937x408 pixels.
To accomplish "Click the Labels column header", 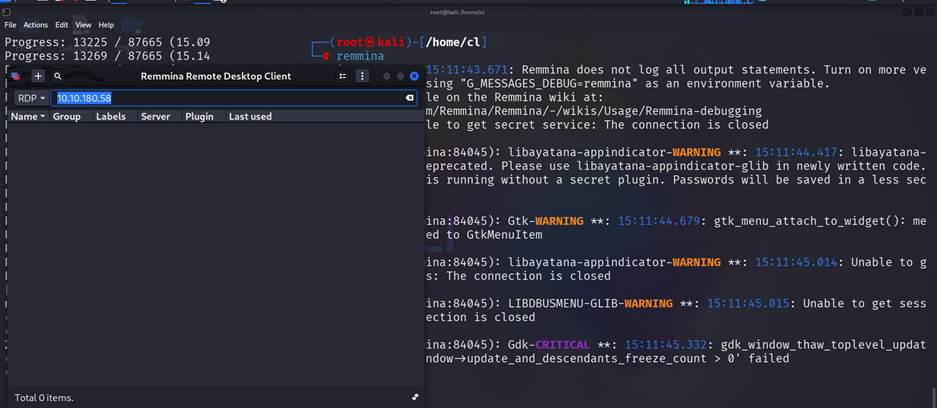I will tap(111, 117).
